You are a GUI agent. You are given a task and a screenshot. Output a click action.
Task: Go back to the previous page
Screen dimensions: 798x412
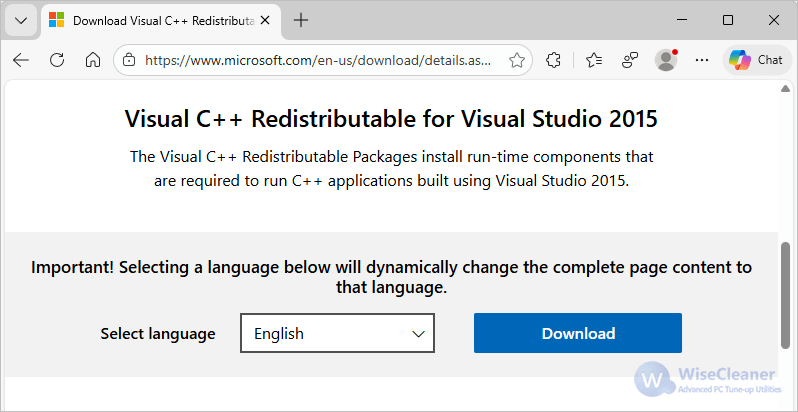[x=21, y=60]
